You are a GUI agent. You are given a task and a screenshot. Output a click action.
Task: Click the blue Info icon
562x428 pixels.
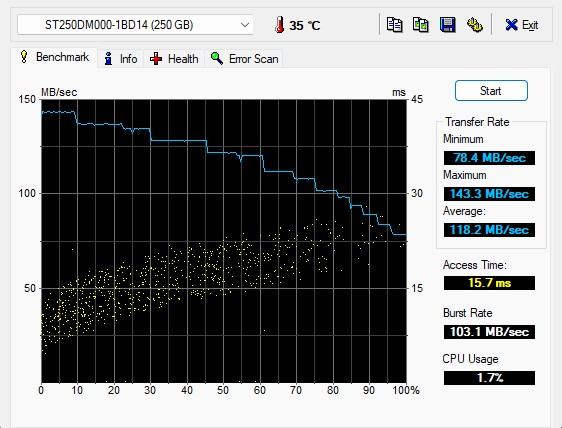[x=108, y=58]
